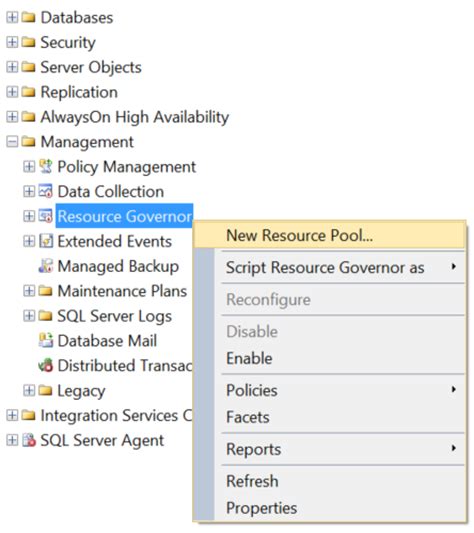
Task: Select the Server Objects label
Action: click(91, 67)
